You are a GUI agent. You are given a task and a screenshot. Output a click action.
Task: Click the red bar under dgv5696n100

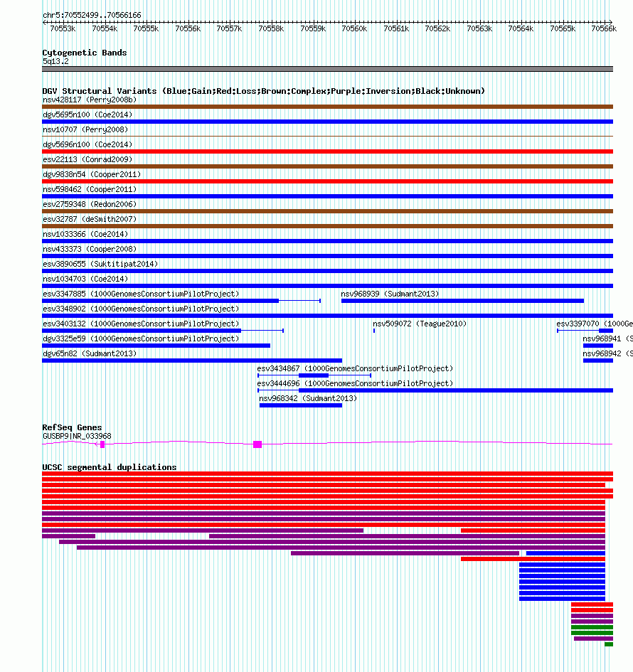pyautogui.click(x=327, y=151)
